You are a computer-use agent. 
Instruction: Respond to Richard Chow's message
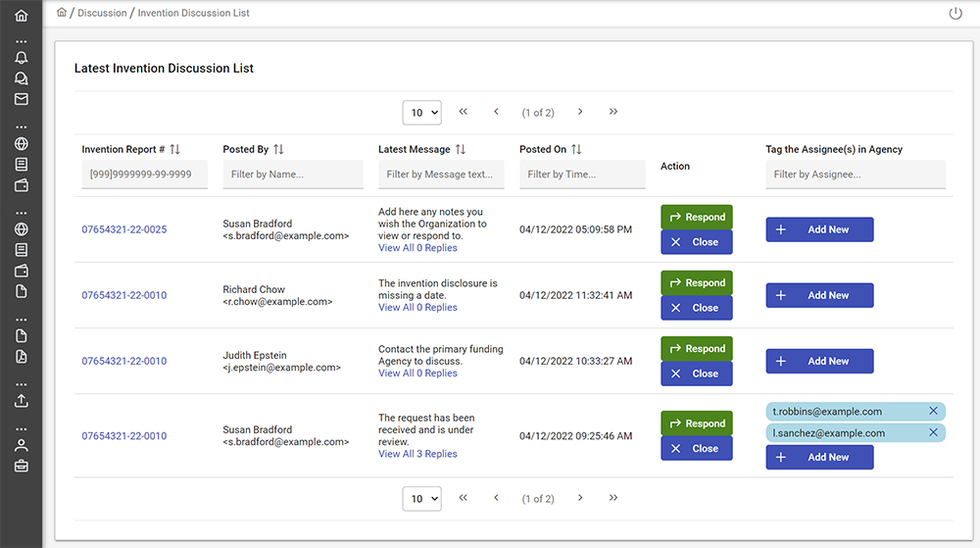click(x=696, y=283)
